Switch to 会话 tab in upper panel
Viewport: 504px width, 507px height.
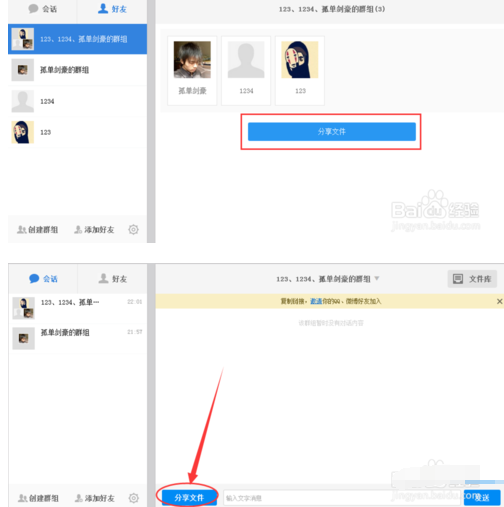pyautogui.click(x=43, y=9)
